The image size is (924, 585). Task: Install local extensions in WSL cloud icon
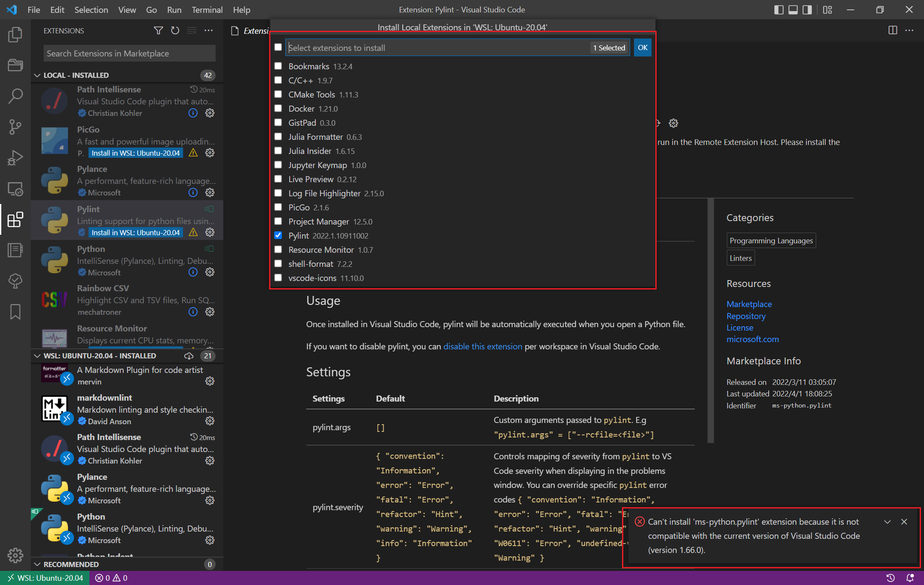189,356
